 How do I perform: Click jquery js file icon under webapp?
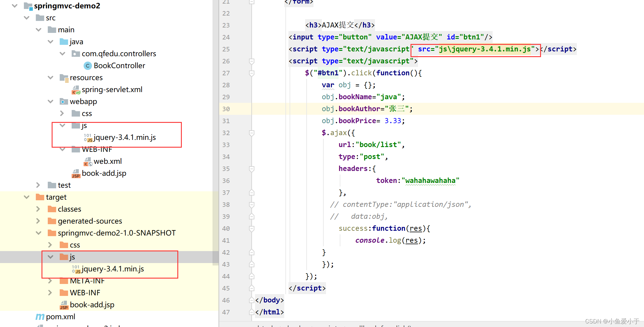88,137
